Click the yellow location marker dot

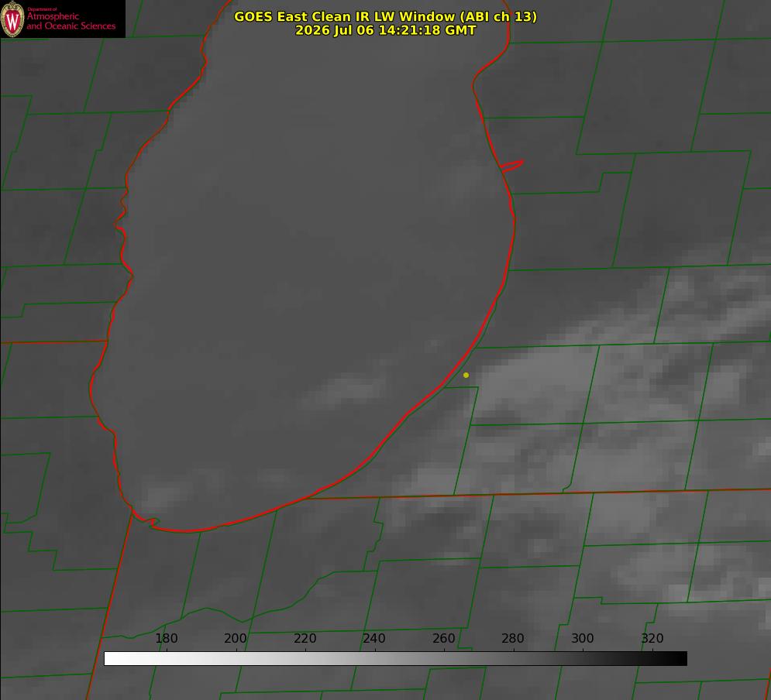(x=466, y=375)
